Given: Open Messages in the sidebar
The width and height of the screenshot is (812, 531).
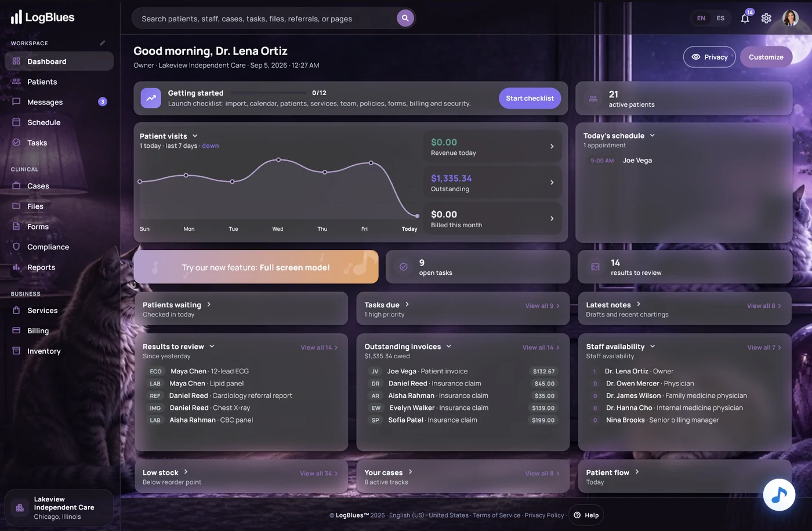Looking at the screenshot, I should (x=59, y=102).
